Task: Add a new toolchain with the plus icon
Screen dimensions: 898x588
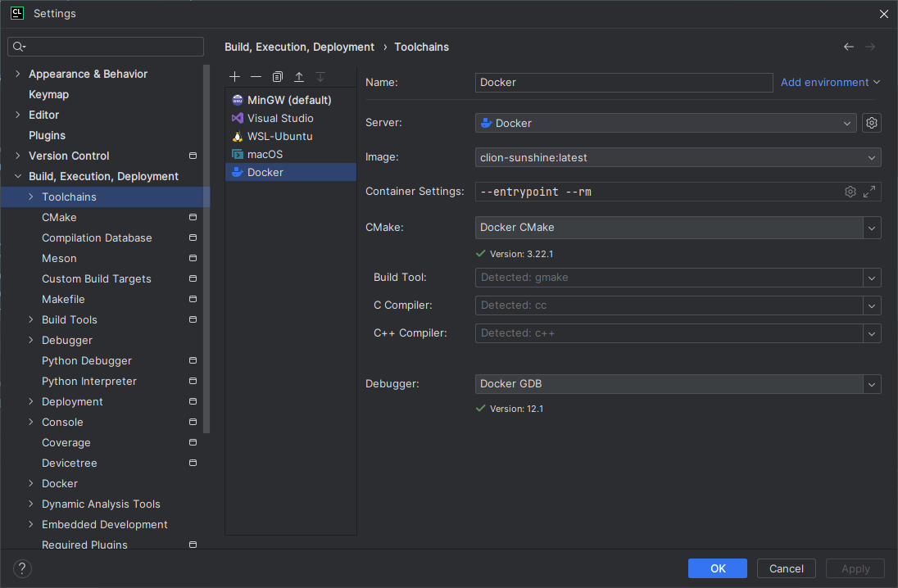Action: [234, 76]
